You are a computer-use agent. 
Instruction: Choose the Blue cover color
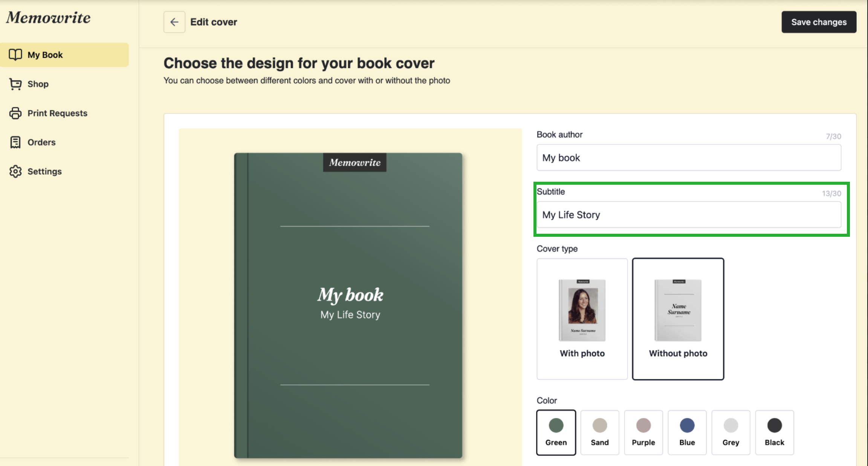click(x=687, y=432)
